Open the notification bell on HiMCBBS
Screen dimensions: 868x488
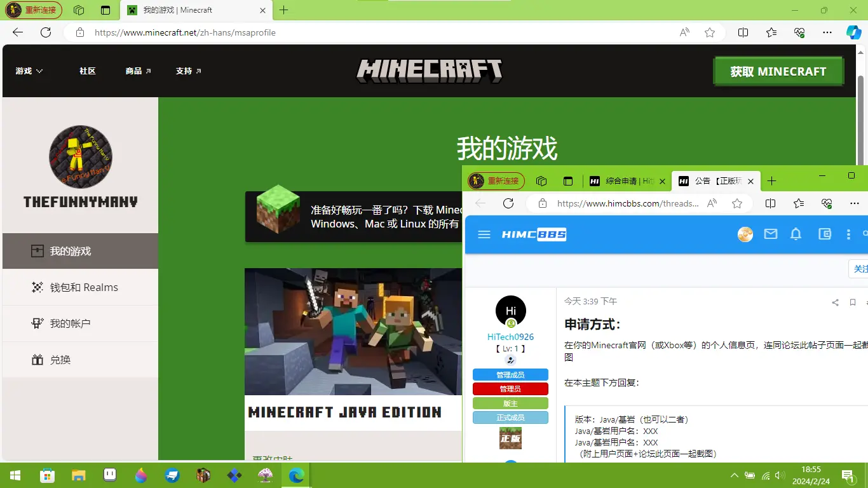click(796, 234)
